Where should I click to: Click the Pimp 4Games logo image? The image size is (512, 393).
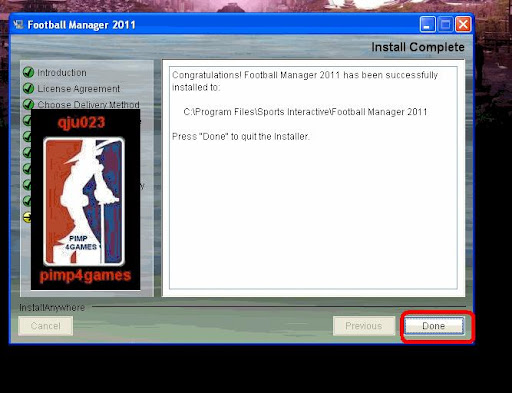click(84, 201)
